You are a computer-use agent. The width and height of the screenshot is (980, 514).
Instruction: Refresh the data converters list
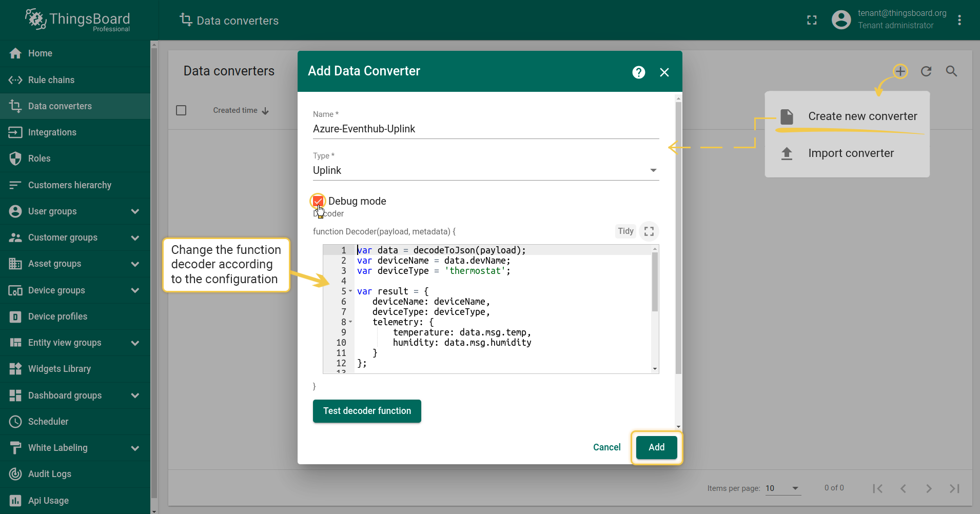(x=926, y=71)
